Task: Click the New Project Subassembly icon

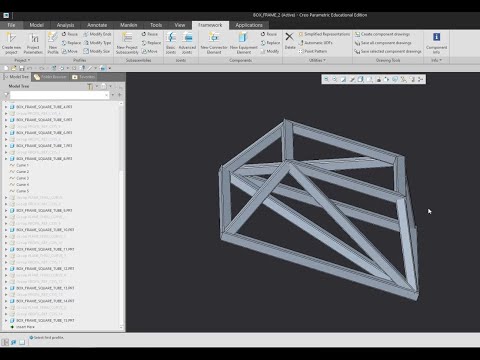Action: click(x=127, y=38)
